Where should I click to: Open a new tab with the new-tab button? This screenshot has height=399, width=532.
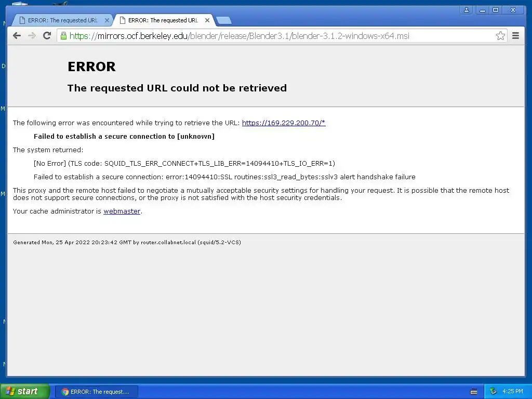click(224, 20)
